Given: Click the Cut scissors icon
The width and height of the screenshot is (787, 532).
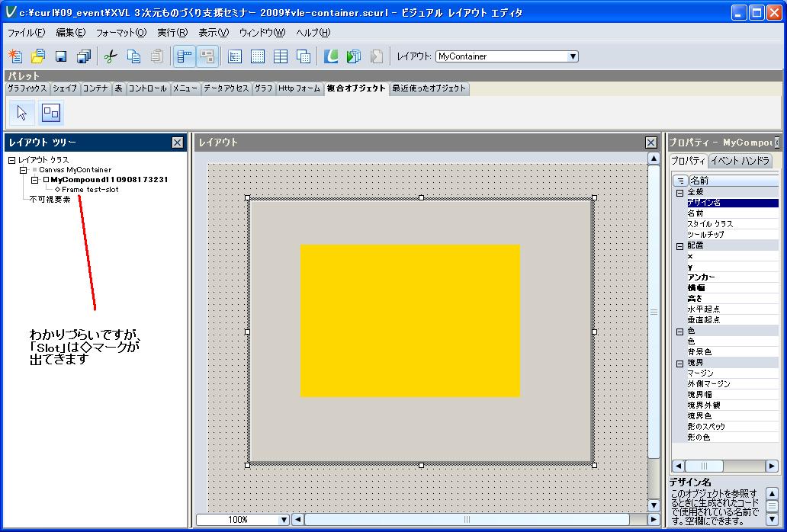Looking at the screenshot, I should [x=111, y=56].
